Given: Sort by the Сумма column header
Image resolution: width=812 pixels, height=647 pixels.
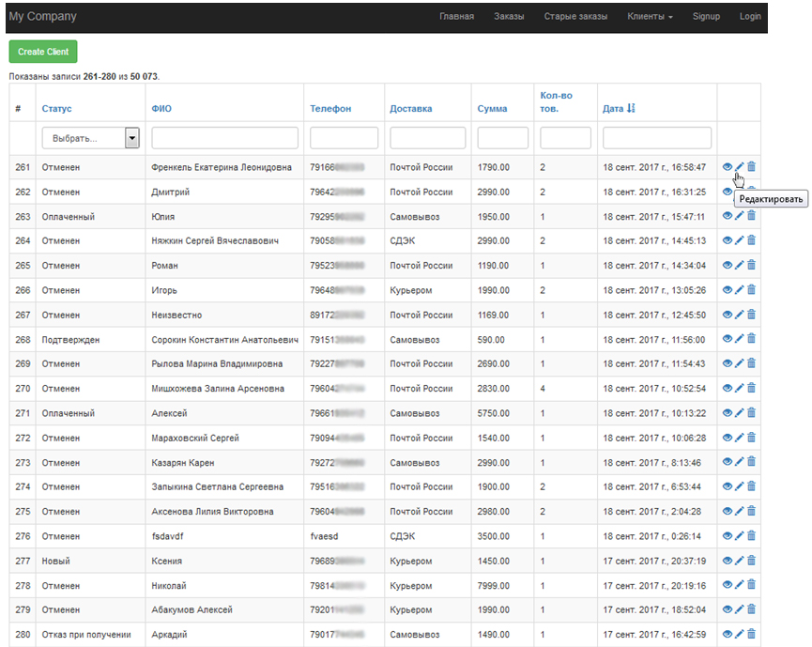Looking at the screenshot, I should pyautogui.click(x=492, y=109).
